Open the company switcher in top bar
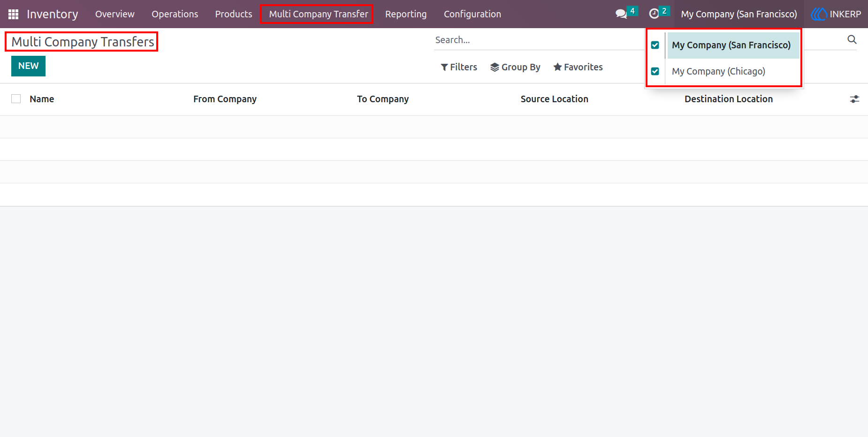 [x=739, y=14]
